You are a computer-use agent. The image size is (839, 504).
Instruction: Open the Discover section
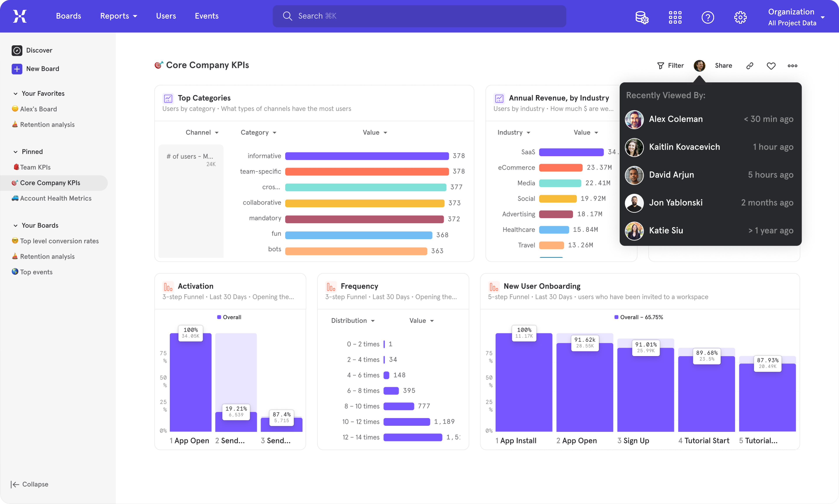[x=39, y=50]
